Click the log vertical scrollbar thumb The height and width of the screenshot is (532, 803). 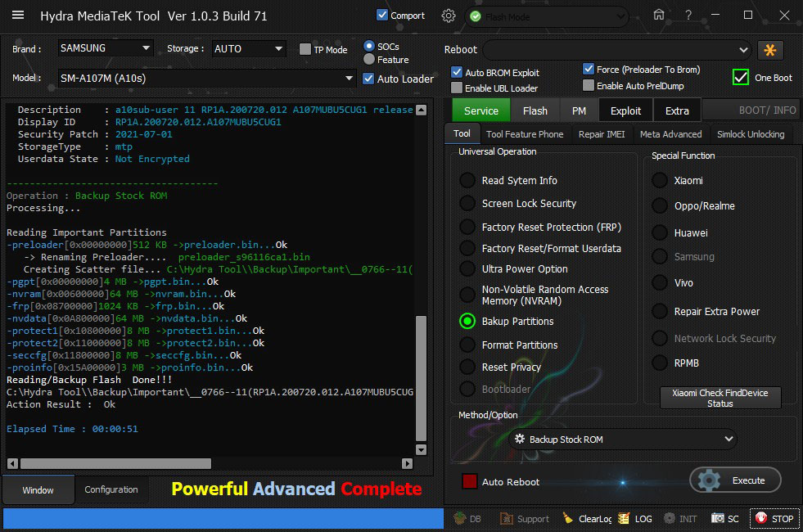click(x=421, y=378)
